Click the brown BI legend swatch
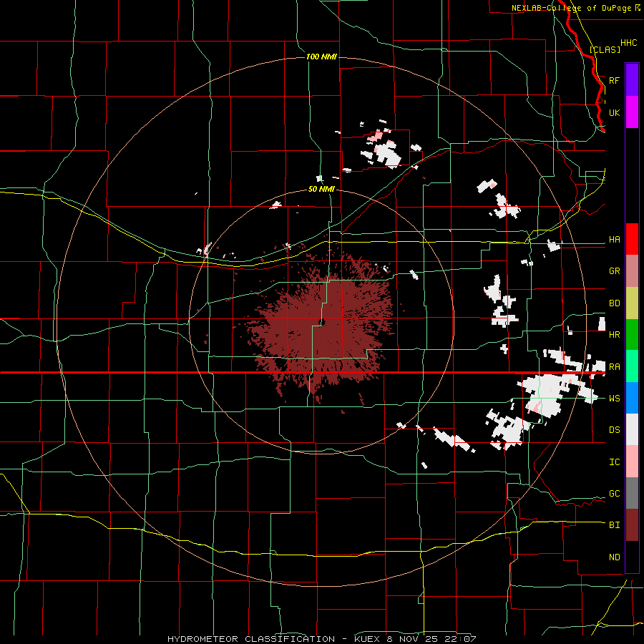This screenshot has height=644, width=644. (x=632, y=525)
